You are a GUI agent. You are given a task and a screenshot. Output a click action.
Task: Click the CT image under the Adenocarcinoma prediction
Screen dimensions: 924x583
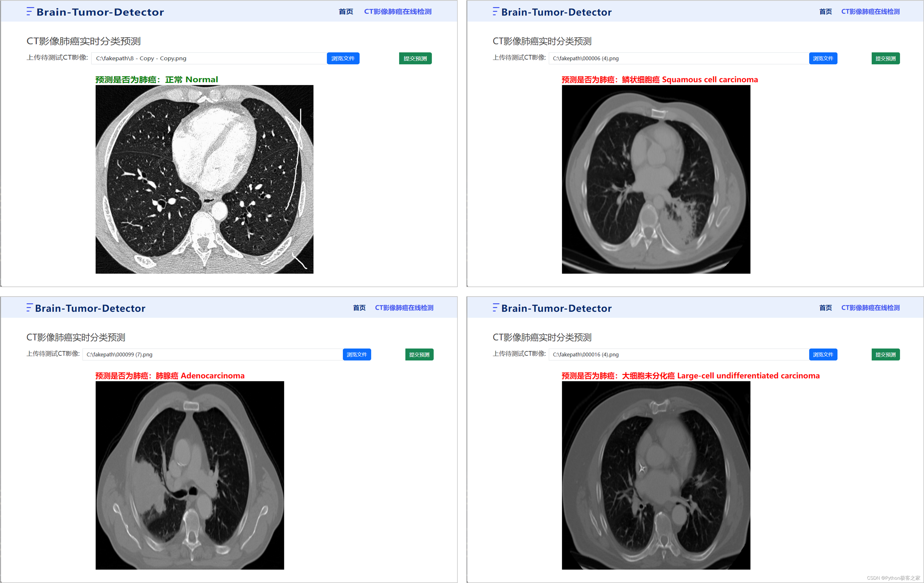(189, 475)
